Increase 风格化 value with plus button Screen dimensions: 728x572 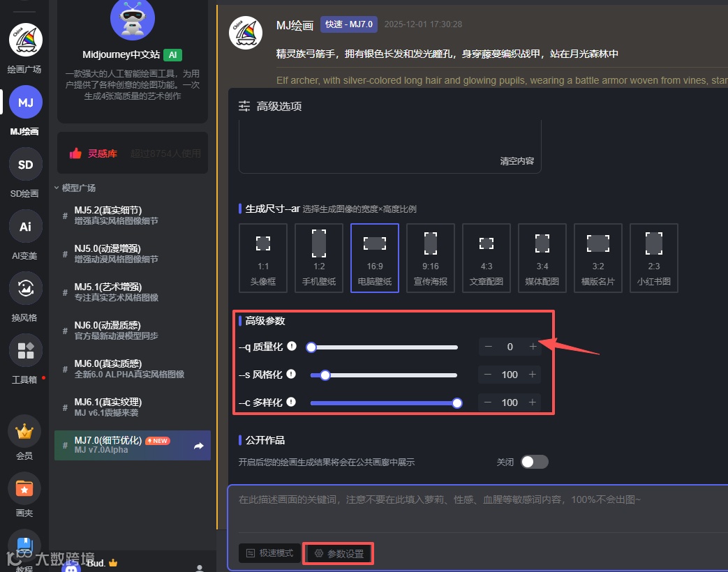pyautogui.click(x=532, y=375)
